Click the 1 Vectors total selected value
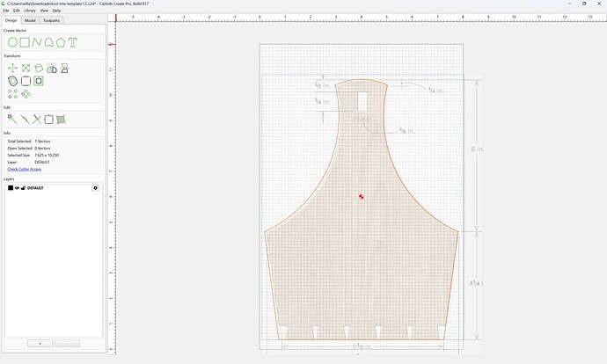This screenshot has height=364, width=607. [42, 142]
